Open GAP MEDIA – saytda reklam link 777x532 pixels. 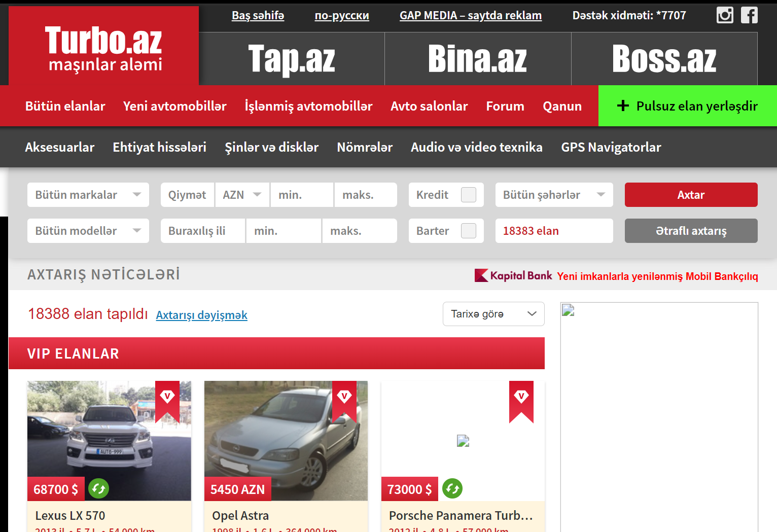click(x=471, y=15)
